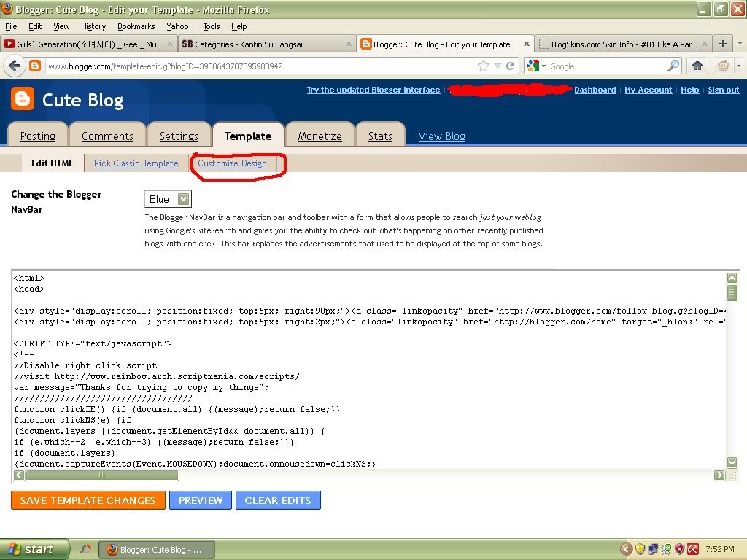
Task: Open the Bookmarks menu
Action: click(136, 26)
